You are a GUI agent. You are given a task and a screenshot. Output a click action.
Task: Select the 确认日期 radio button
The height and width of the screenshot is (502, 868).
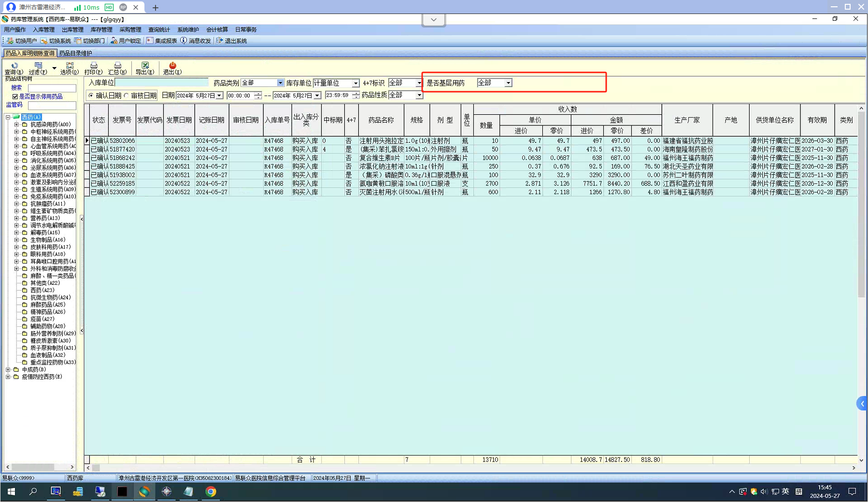click(x=91, y=96)
